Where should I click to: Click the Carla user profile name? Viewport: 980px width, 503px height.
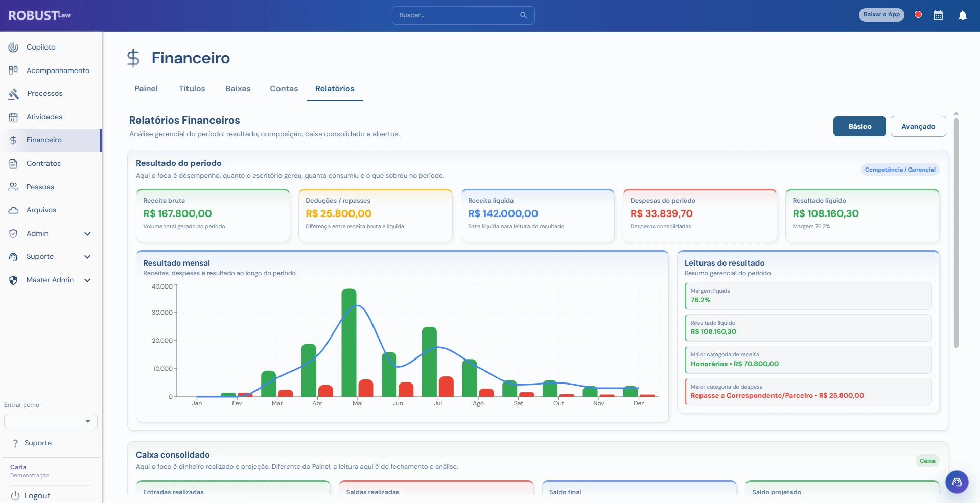click(18, 467)
